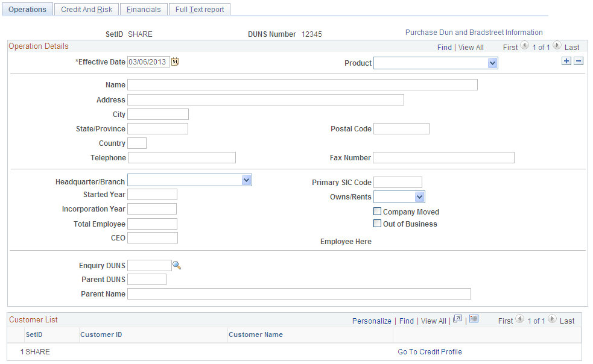Enable the Out of Business checkbox

(377, 224)
